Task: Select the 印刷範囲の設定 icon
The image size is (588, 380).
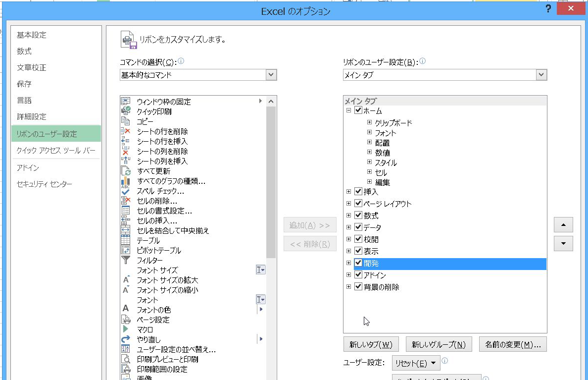Action: pos(125,369)
